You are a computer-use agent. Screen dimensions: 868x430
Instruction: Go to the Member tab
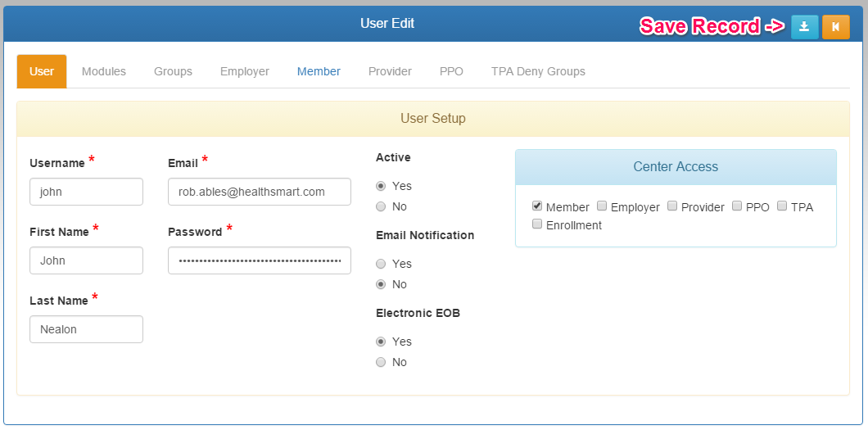point(319,71)
